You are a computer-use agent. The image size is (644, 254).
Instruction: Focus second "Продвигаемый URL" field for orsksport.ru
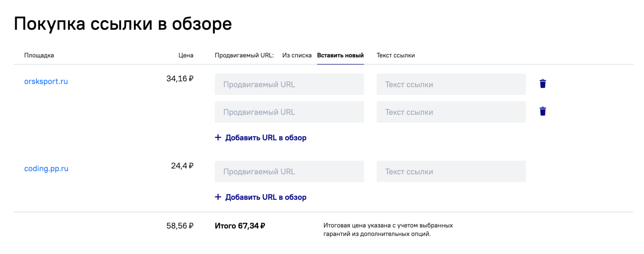point(289,112)
